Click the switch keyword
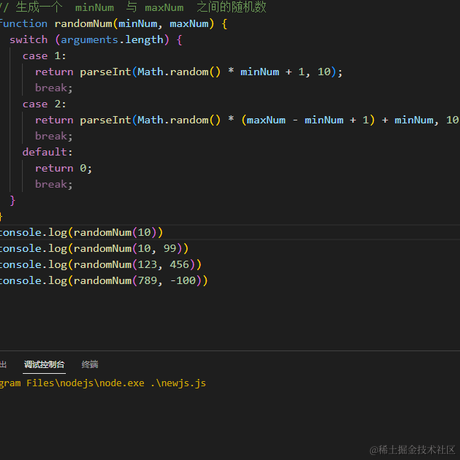 pyautogui.click(x=29, y=40)
